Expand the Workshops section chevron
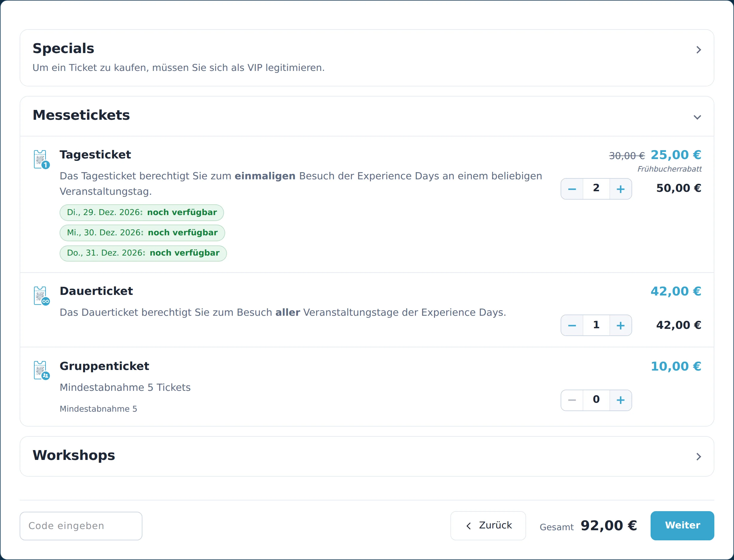This screenshot has width=734, height=560. point(699,456)
